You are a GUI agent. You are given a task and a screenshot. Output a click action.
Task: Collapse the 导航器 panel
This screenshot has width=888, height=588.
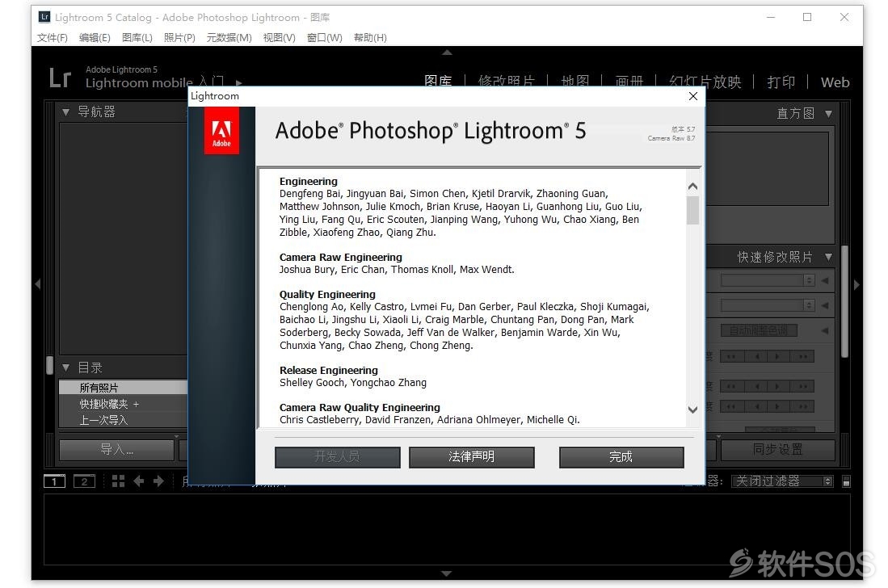(65, 112)
